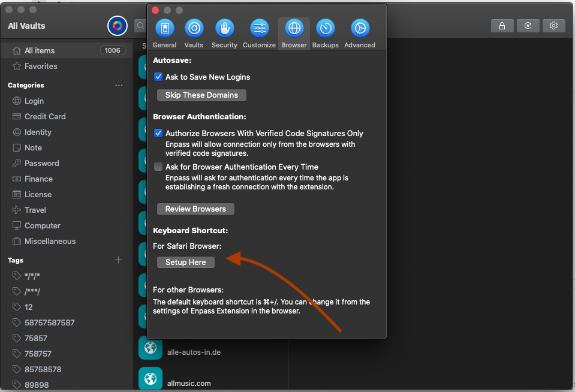Open the General preferences tab
575x392 pixels.
[x=164, y=34]
